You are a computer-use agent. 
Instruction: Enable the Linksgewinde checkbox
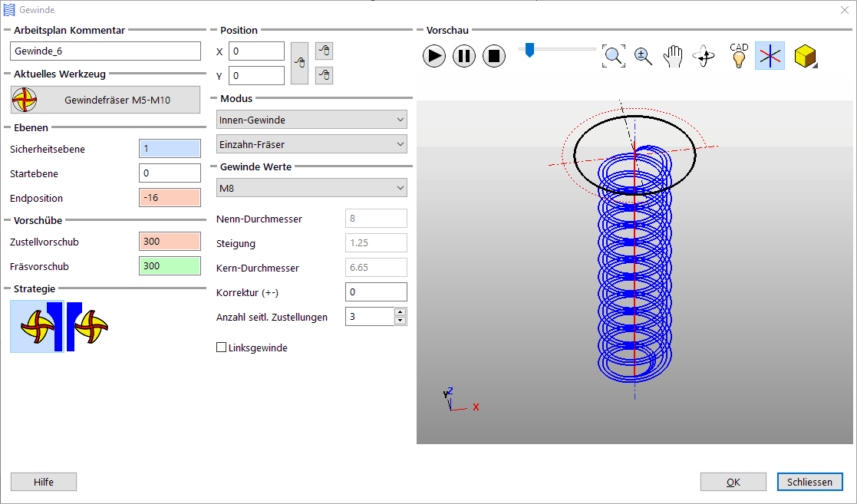[222, 347]
